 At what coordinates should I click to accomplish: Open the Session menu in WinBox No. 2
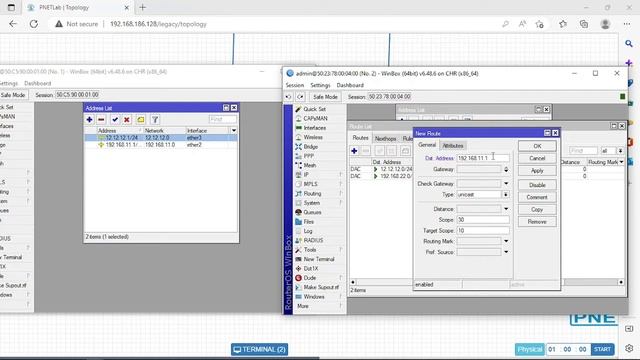point(295,85)
